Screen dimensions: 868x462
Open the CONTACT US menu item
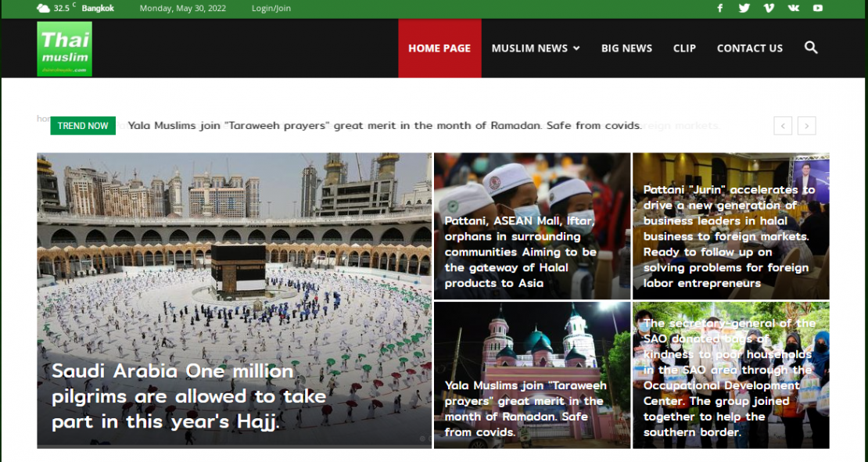click(x=749, y=48)
